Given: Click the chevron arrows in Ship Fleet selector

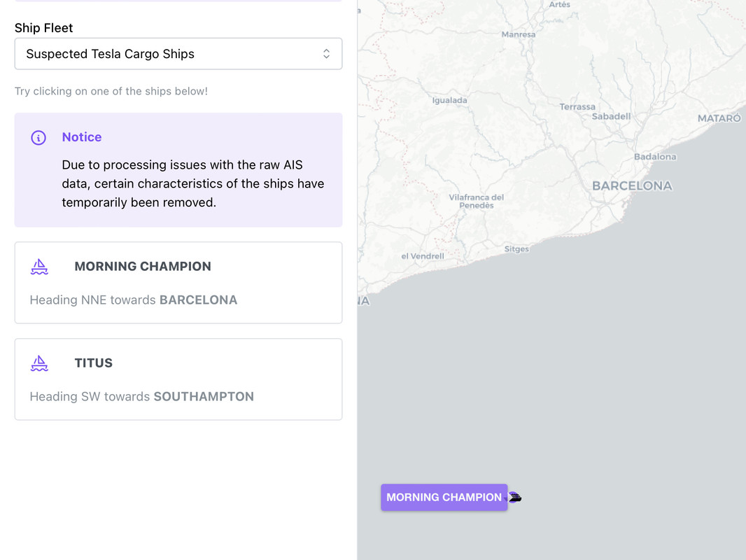Looking at the screenshot, I should (326, 54).
